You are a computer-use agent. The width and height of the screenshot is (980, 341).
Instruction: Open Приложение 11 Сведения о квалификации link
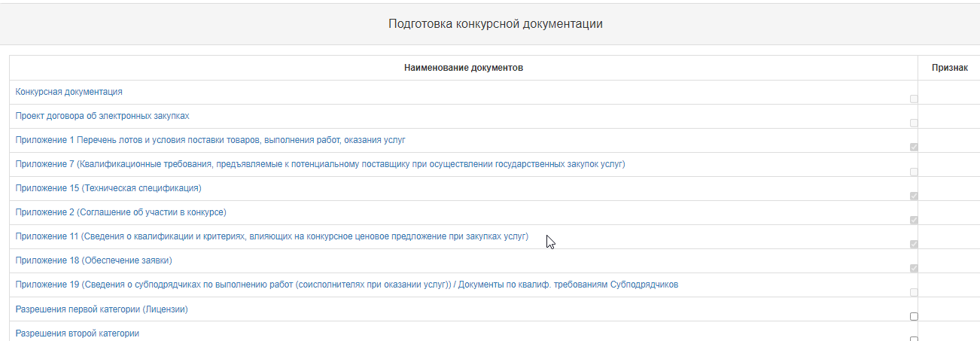pos(272,236)
